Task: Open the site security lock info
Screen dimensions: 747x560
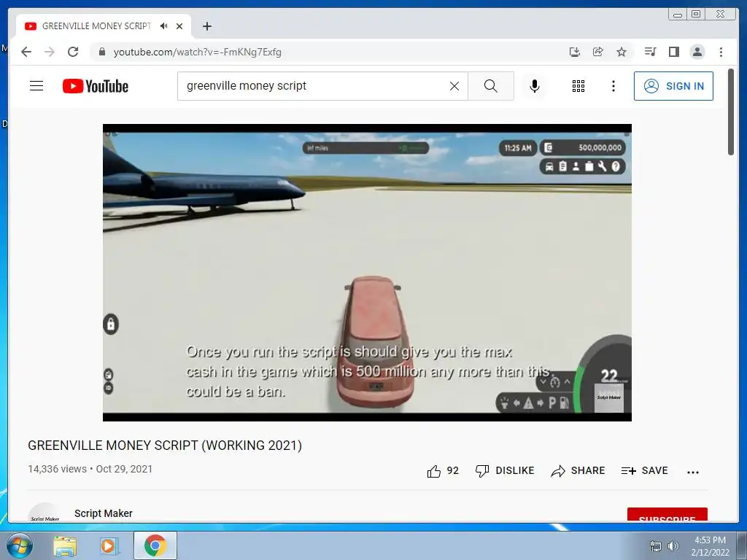Action: pyautogui.click(x=101, y=52)
